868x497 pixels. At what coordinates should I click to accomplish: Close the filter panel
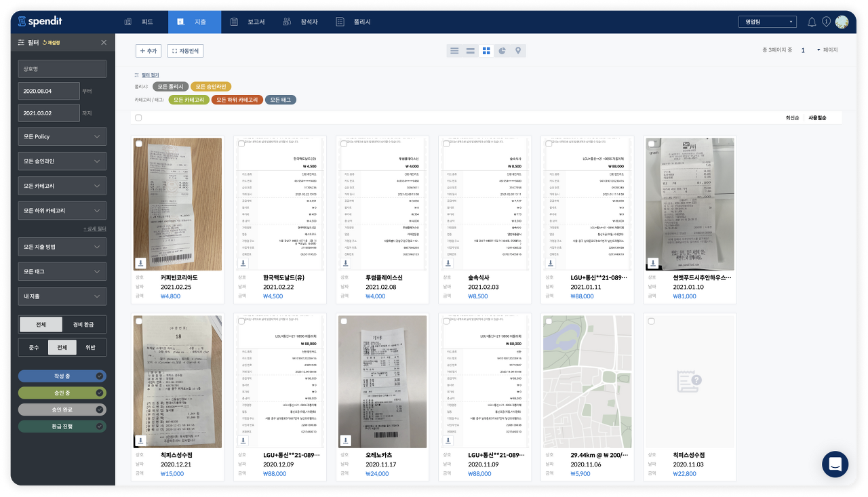104,42
